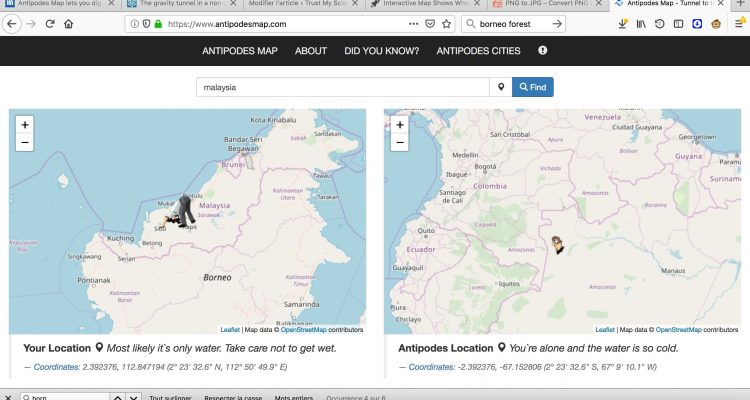Close the find-in-page bar
This screenshot has width=750, height=400.
[8, 397]
